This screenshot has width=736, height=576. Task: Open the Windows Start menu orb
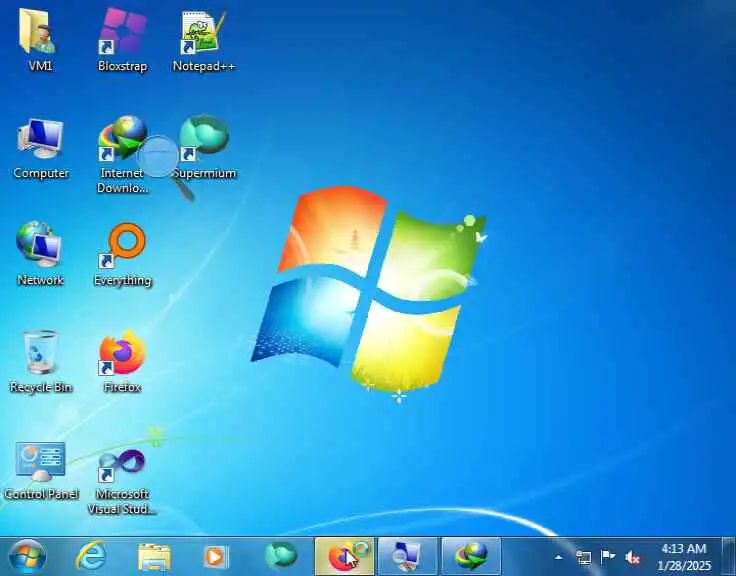tap(27, 557)
